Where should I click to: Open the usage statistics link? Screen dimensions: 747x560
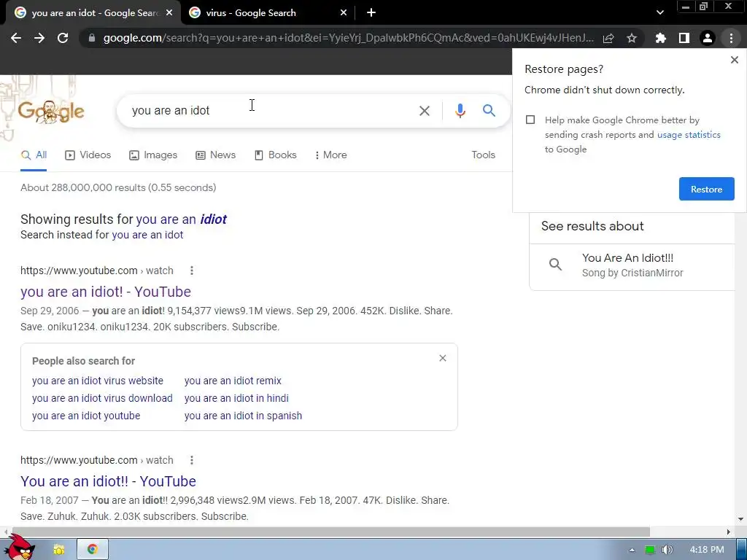(x=689, y=135)
